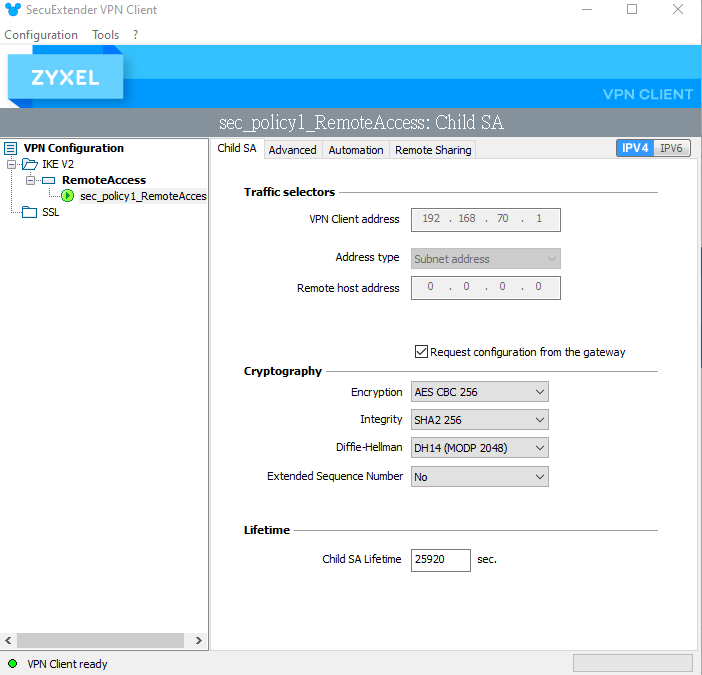Screen dimensions: 702x675
Task: Select sec_policy1_RemoteAccess tree item
Action: coord(143,196)
